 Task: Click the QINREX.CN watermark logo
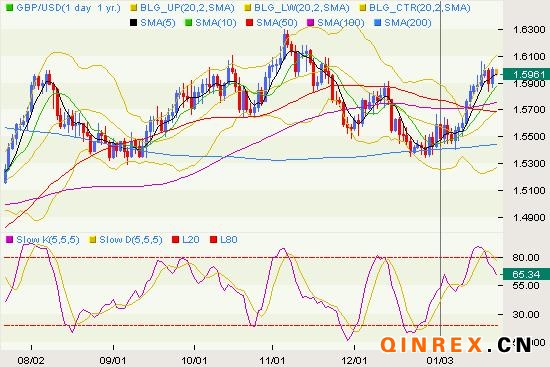[456, 345]
